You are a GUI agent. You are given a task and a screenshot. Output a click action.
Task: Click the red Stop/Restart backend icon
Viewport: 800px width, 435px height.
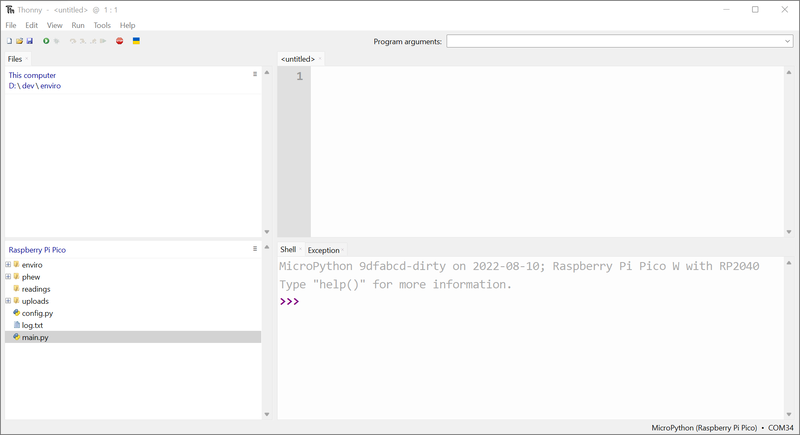119,41
